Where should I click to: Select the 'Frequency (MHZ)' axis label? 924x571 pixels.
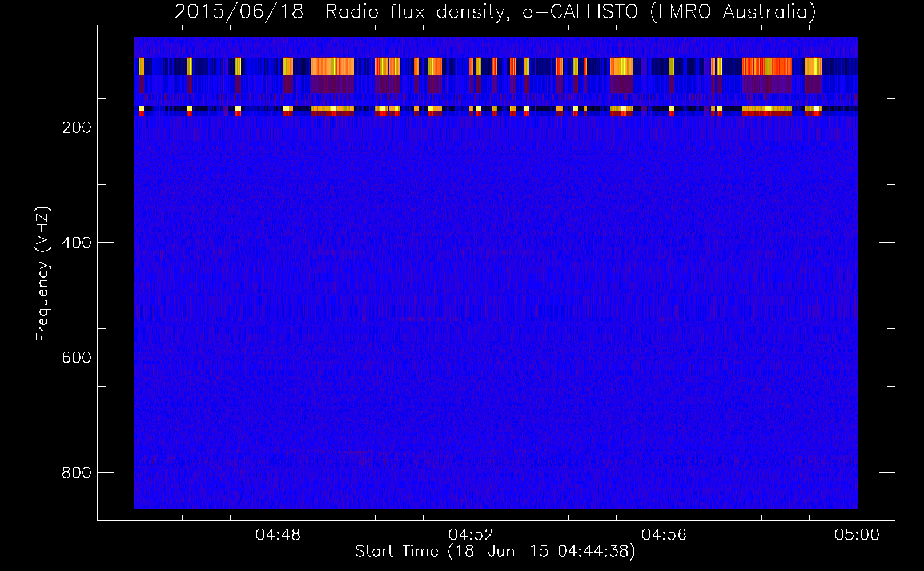[43, 274]
